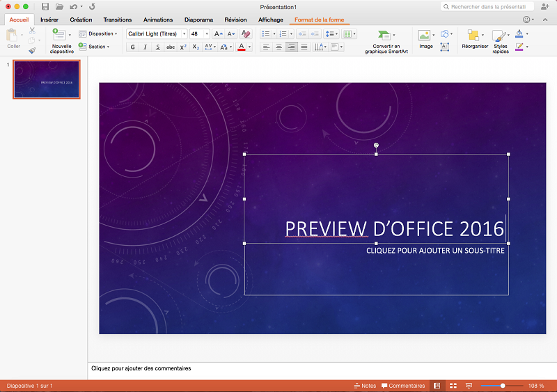Screen dimensions: 557x392
Task: Open the font name dropdown arrow
Action: click(184, 33)
